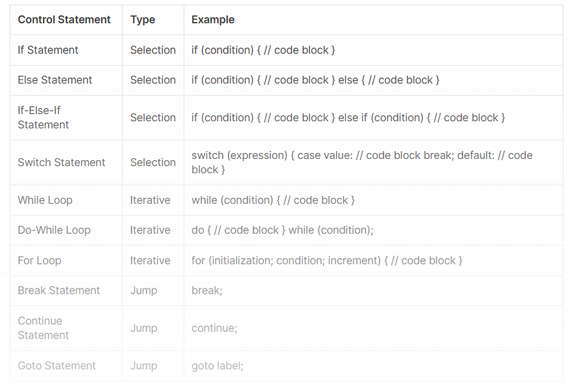The width and height of the screenshot is (570, 392).
Task: Click the 'goto label;' example text
Action: 218,365
